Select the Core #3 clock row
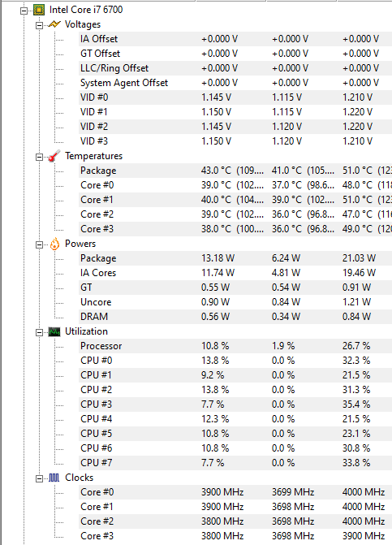Screen dimensions: 392x545 click(x=235, y=536)
